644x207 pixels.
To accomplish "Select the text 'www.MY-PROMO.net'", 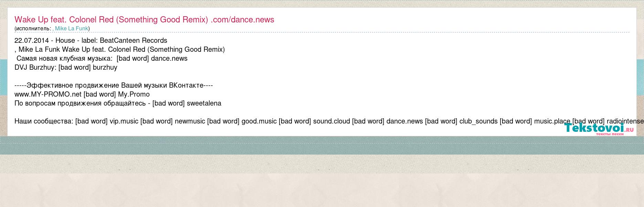I will point(48,94).
